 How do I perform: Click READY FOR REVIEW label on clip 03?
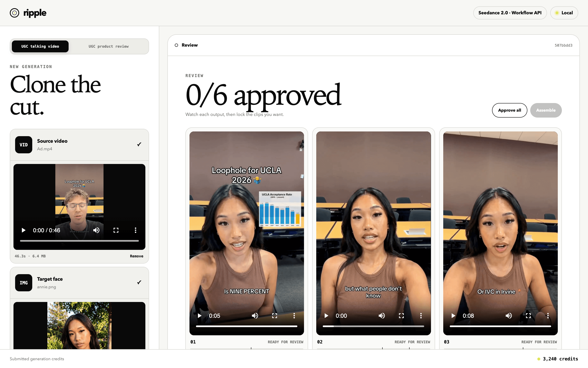tap(539, 342)
